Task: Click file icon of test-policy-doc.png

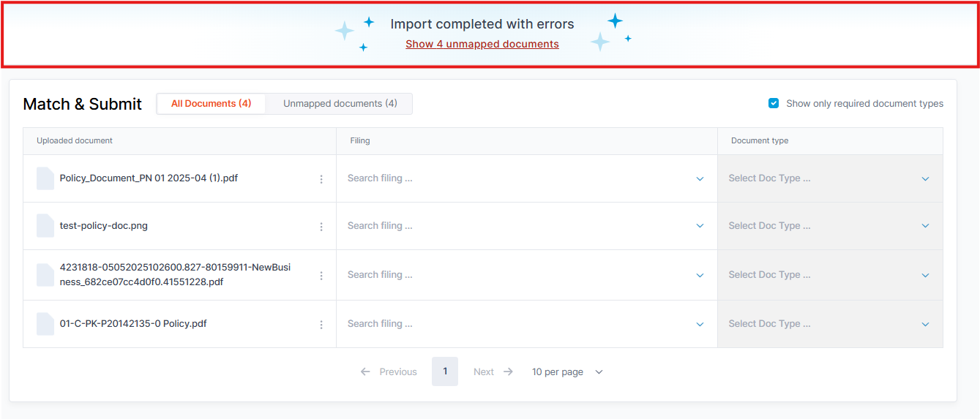Action: click(x=45, y=226)
